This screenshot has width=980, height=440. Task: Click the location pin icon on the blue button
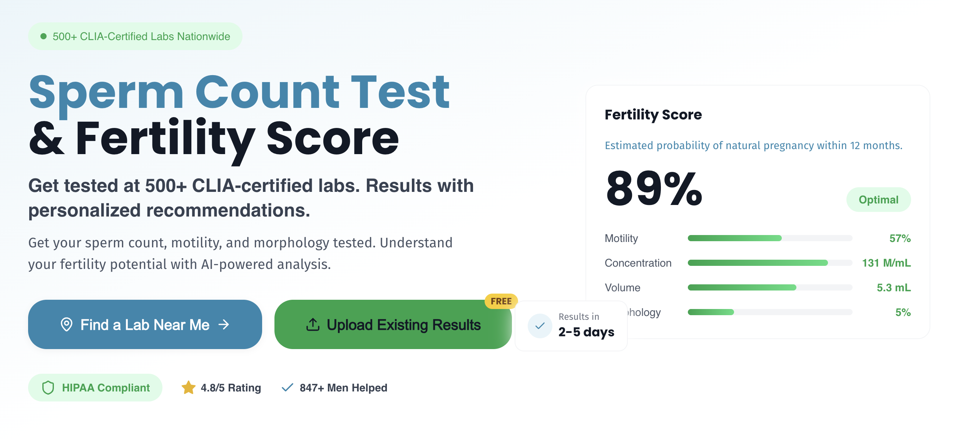(x=68, y=325)
